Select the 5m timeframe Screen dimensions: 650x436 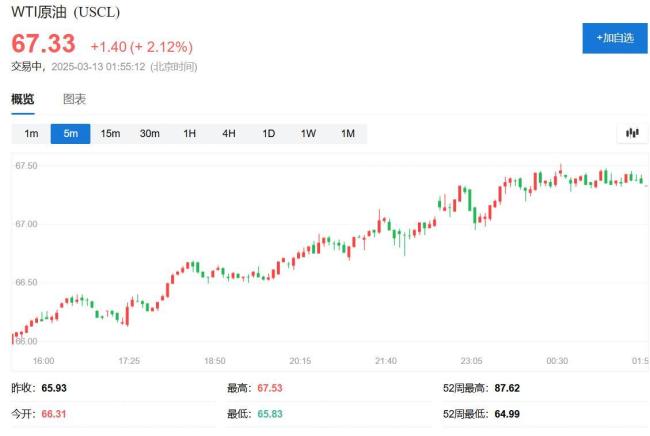[x=70, y=134]
